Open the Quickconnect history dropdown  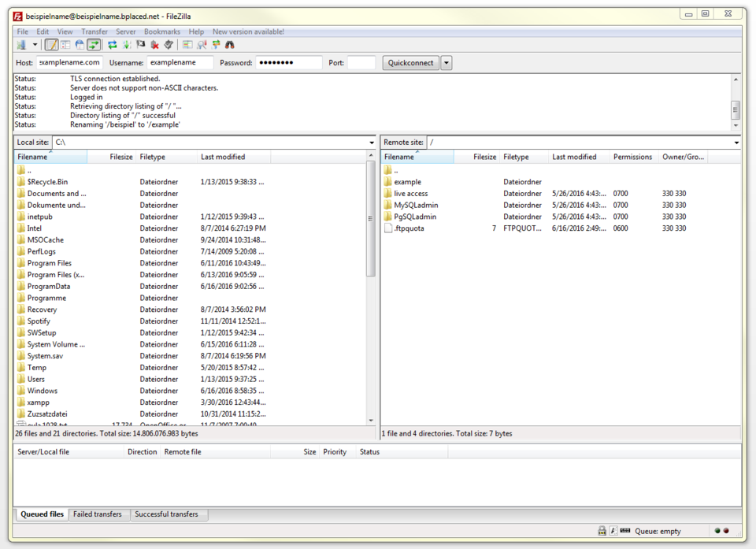(447, 63)
